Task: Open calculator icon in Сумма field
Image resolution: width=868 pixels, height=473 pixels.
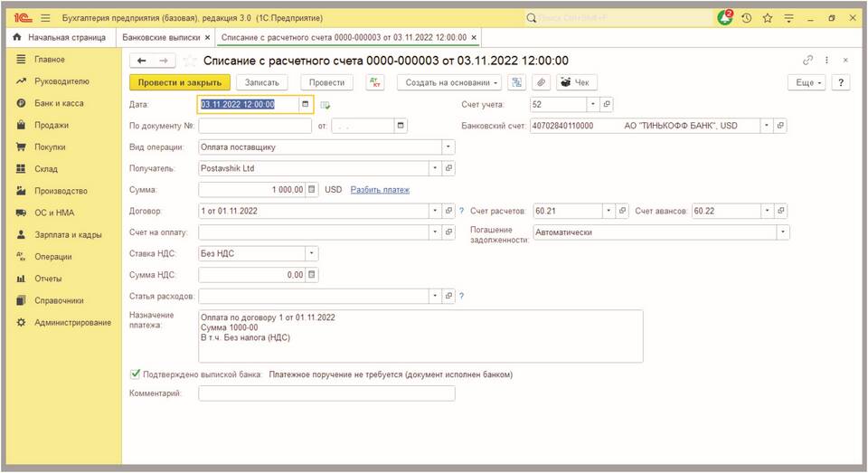Action: (312, 190)
